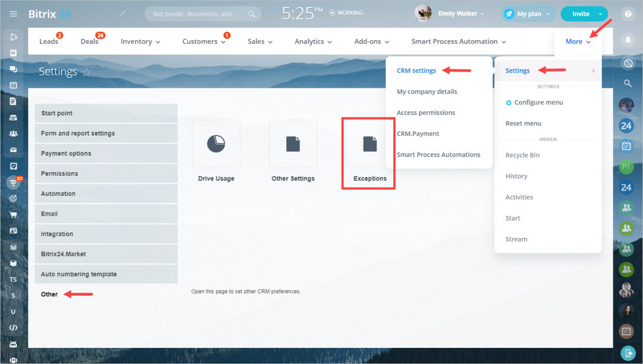Select Settings in the More menu
643x364 pixels.
(548, 71)
